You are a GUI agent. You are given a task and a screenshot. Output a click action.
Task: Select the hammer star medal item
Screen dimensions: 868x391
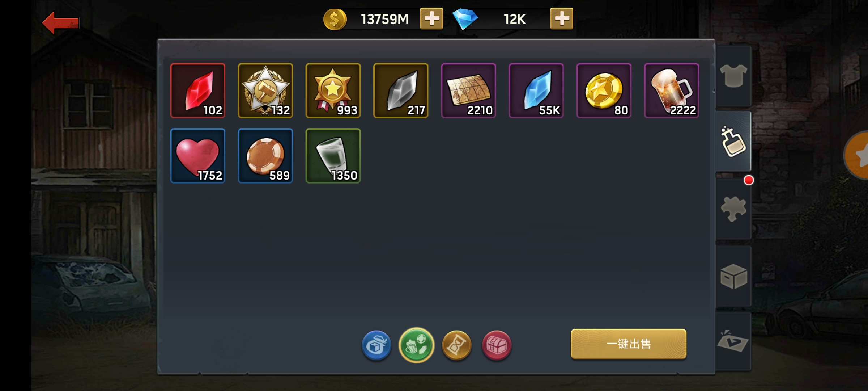(x=265, y=91)
